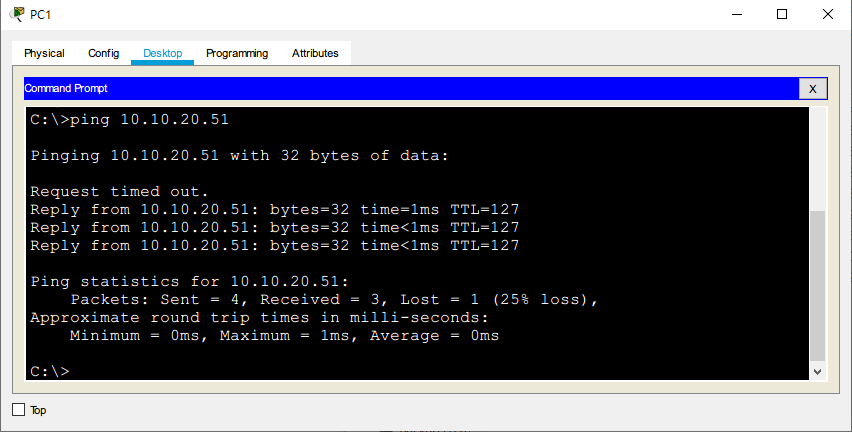
Task: Click the terminal scrollbar thumb
Action: pyautogui.click(x=818, y=285)
